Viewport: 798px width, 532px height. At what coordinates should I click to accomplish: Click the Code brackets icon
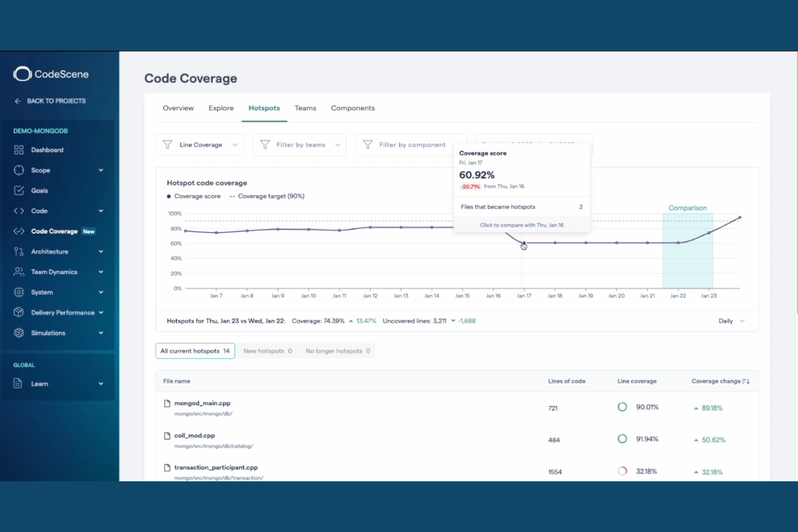pyautogui.click(x=19, y=211)
